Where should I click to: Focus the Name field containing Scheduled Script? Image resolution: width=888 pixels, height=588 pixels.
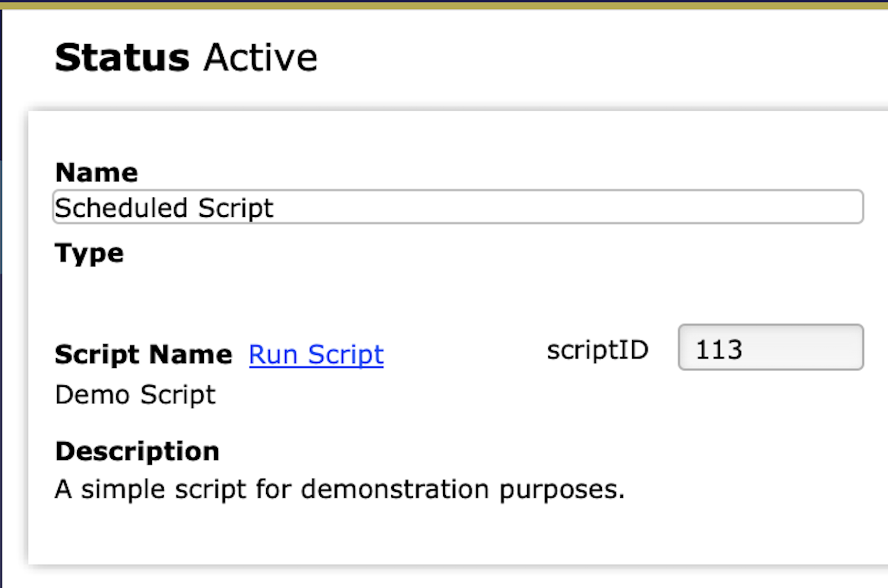(x=457, y=207)
